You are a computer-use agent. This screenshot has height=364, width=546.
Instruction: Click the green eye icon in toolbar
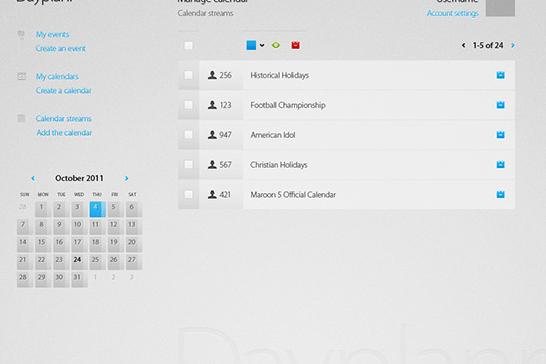[276, 45]
